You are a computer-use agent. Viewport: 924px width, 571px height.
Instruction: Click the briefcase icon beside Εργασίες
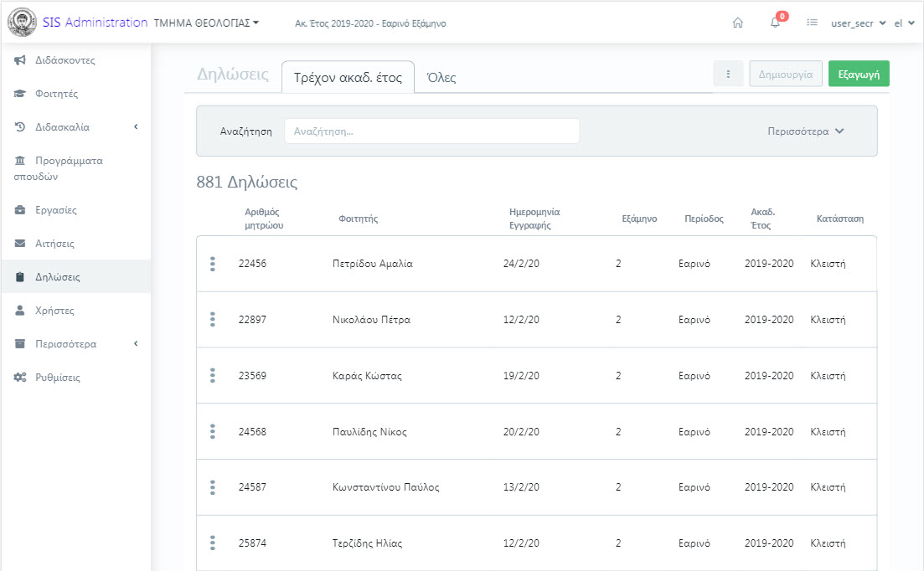coord(20,210)
